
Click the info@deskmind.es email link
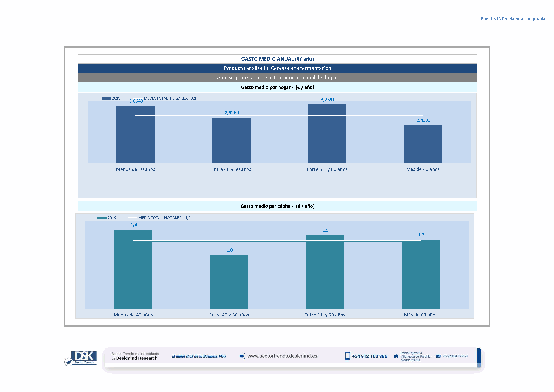[x=456, y=356]
